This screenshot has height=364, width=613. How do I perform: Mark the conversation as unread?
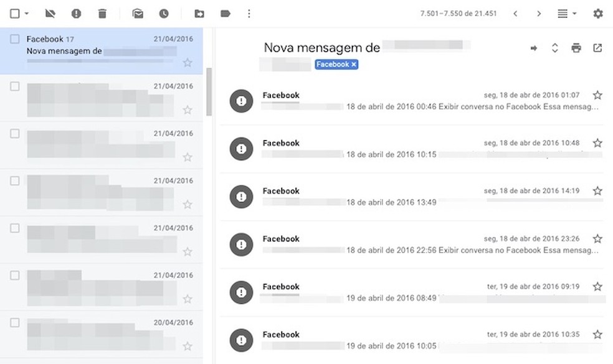[x=138, y=13]
